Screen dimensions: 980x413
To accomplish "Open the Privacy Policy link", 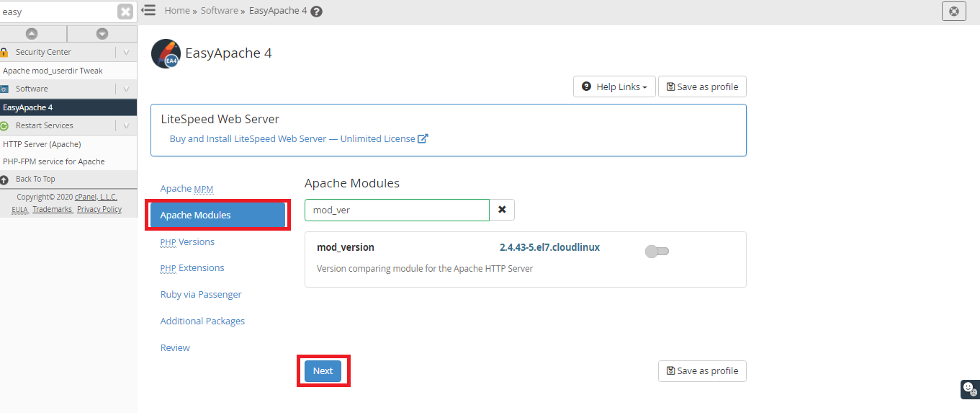I will [99, 209].
